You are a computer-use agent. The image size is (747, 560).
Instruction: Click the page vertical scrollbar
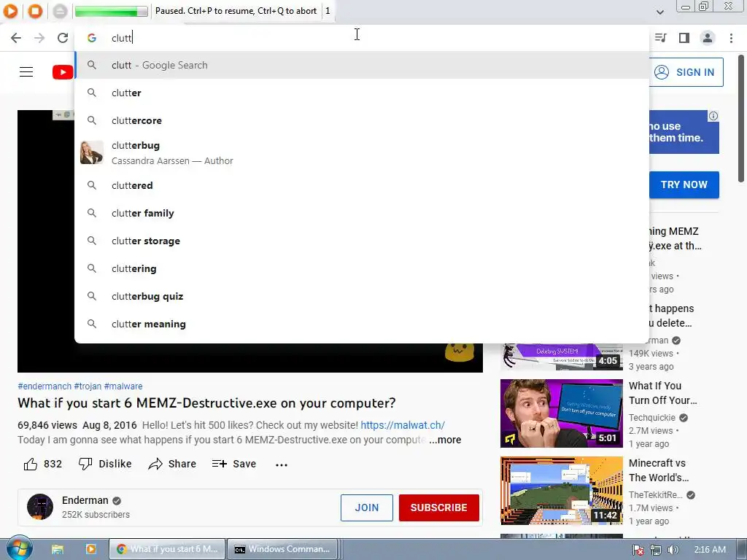[741, 119]
